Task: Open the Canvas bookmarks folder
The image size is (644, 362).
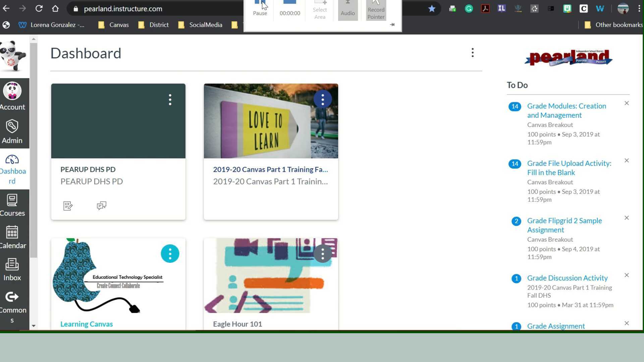Action: coord(114,25)
